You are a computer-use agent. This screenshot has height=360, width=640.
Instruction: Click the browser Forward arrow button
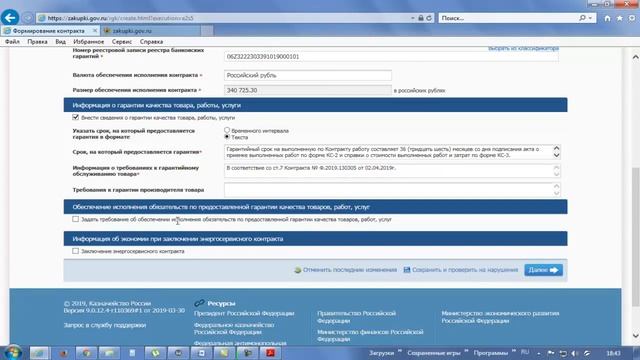tap(27, 18)
